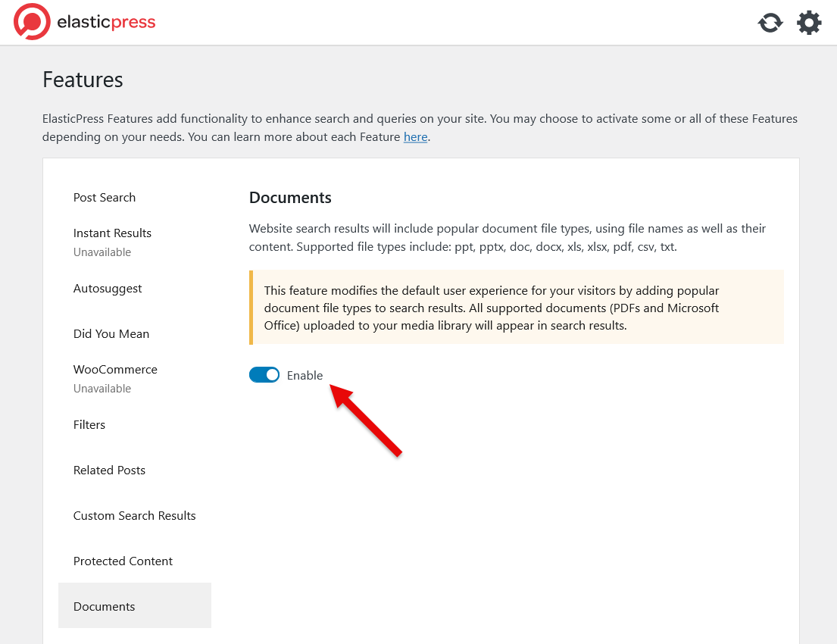
Task: Select the Documents feature tab
Action: (x=105, y=607)
